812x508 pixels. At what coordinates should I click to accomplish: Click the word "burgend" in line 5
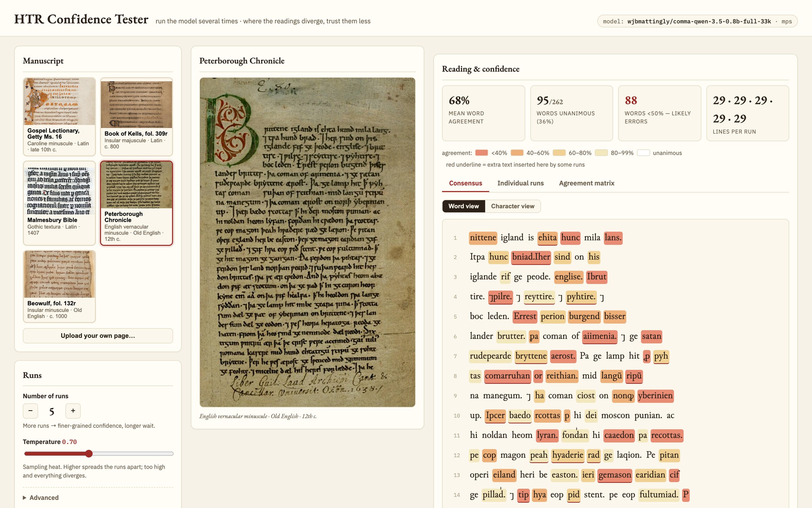(584, 317)
